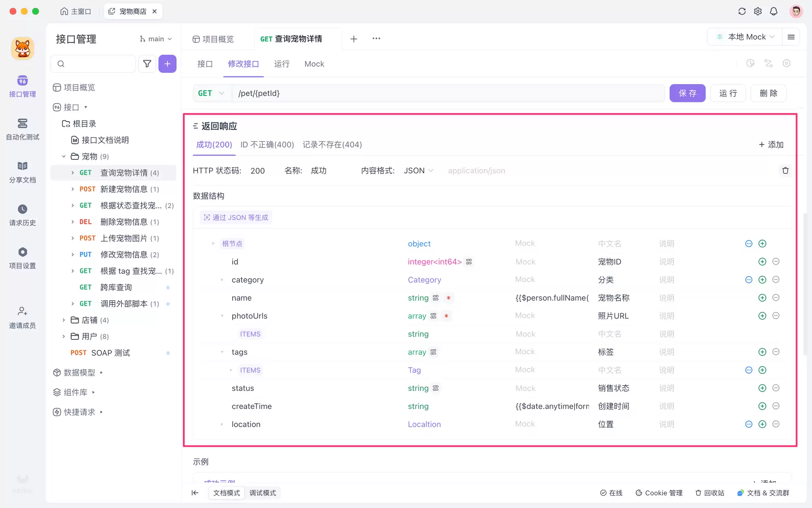Switch to the 接口 tab
Viewport: 812px width, 508px height.
[205, 64]
